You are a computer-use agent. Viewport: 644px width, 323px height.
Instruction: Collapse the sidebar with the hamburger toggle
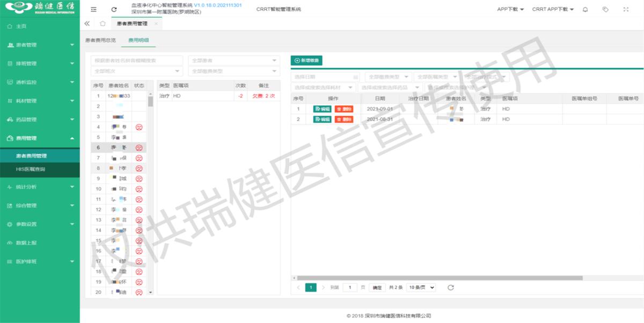click(x=93, y=9)
